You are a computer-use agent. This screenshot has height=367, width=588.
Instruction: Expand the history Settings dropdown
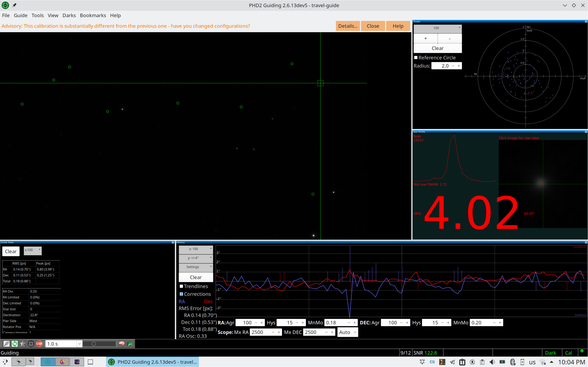(196, 267)
